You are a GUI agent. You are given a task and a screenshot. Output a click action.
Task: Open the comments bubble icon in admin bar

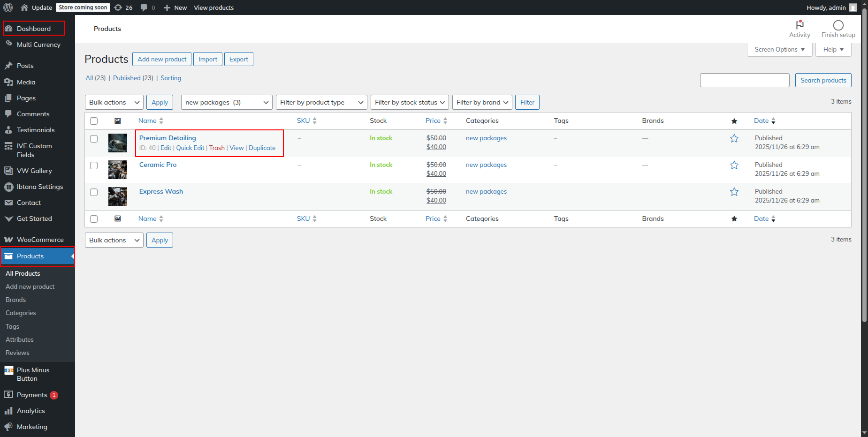pyautogui.click(x=144, y=8)
